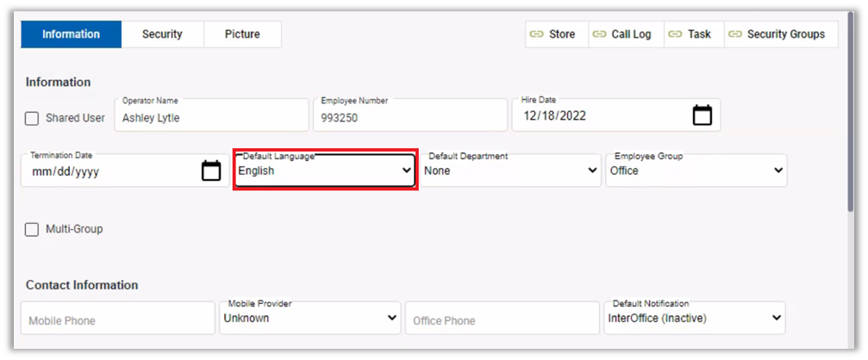
Task: Open the Default Department dropdown
Action: coord(510,171)
